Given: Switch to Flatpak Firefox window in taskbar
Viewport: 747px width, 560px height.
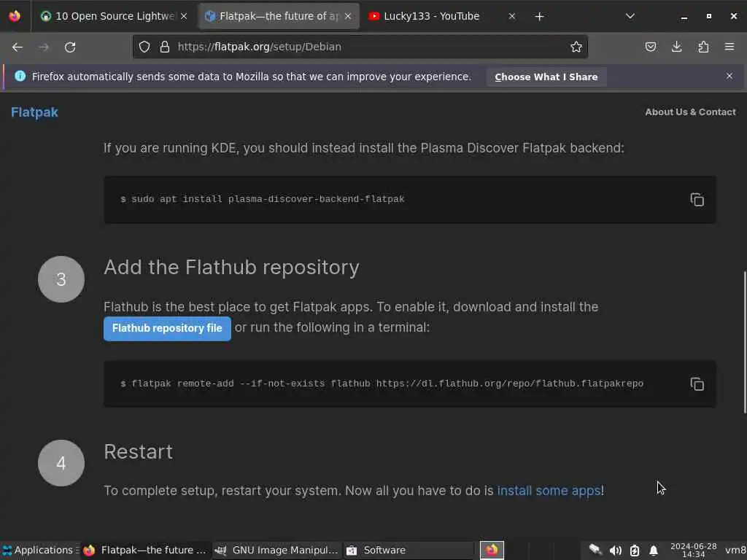Looking at the screenshot, I should coord(145,551).
